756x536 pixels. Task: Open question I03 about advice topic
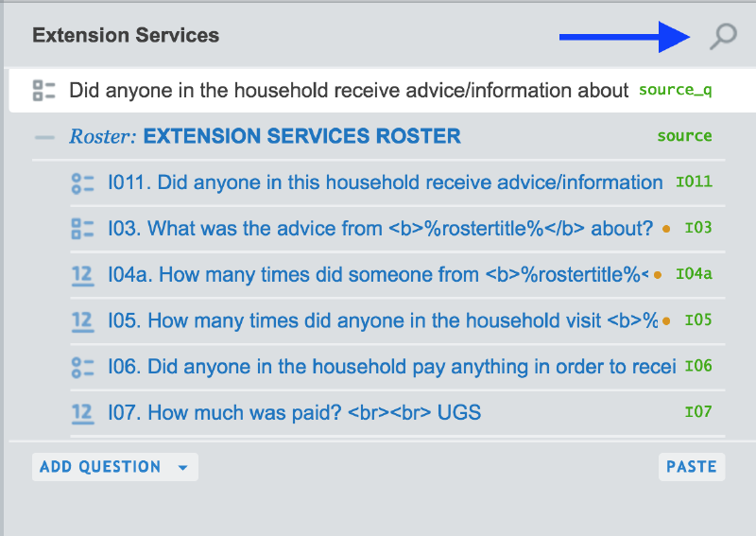[401, 229]
